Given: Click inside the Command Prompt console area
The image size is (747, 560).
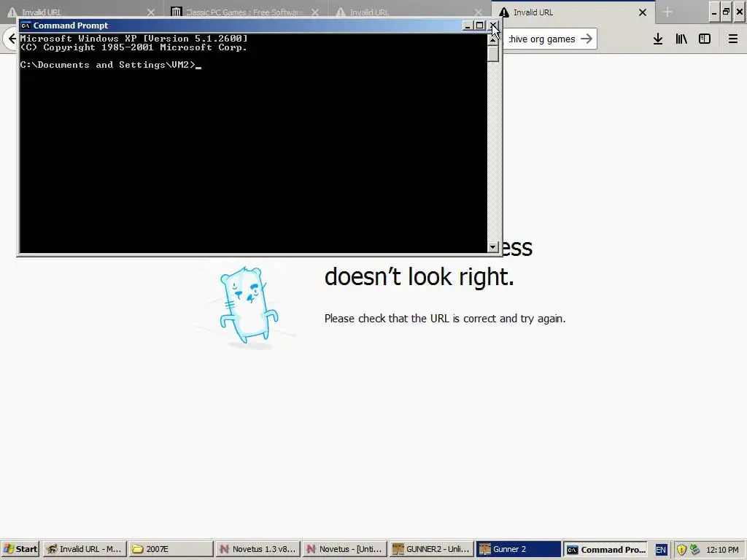Looking at the screenshot, I should click(253, 143).
